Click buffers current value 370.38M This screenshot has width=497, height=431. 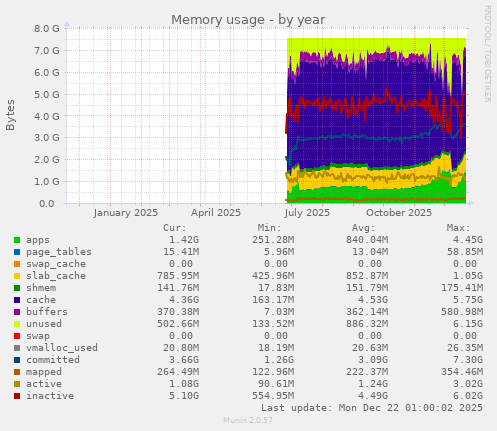[178, 312]
